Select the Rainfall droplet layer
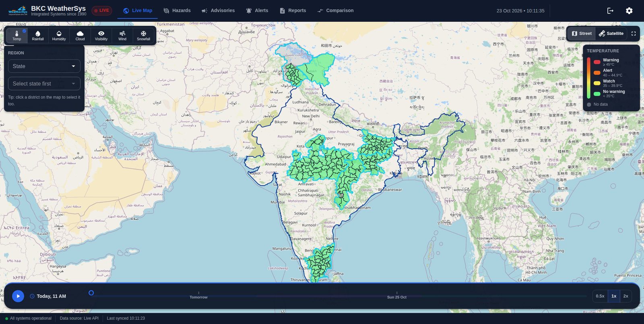The image size is (644, 324). (38, 35)
